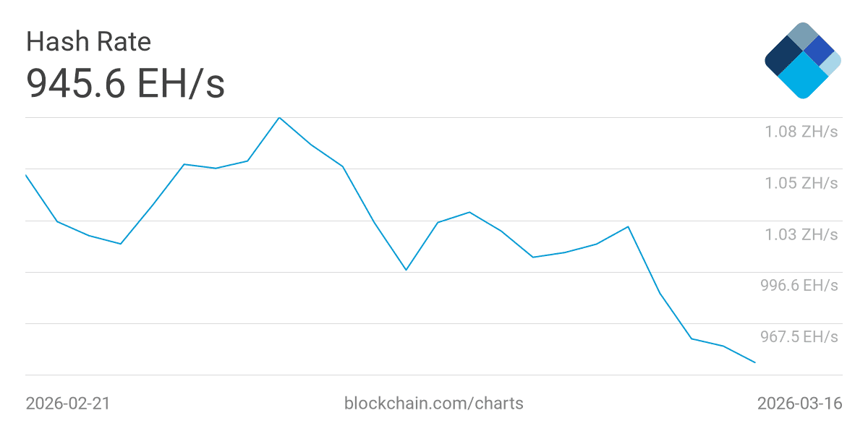Click the leftmost starting point of the line

coord(26,175)
